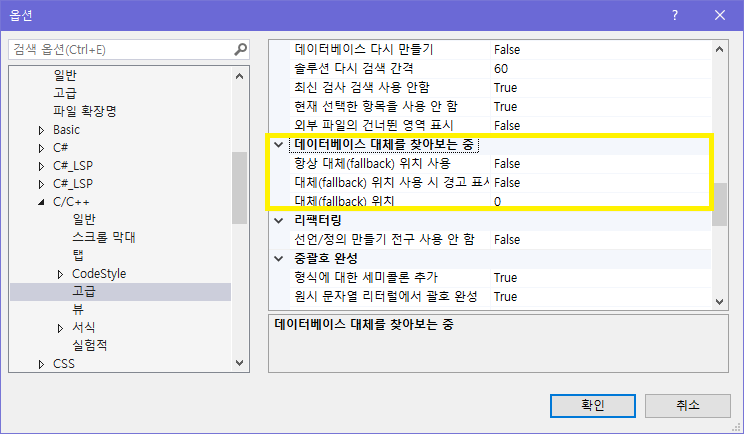Expand the first C#_LSP node
Image resolution: width=744 pixels, height=434 pixels.
(41, 166)
